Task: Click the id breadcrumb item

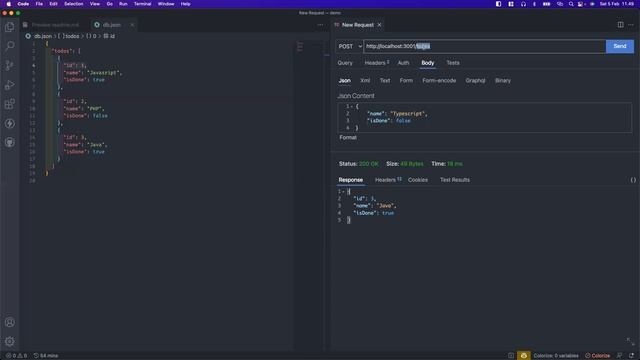Action: 109,36
